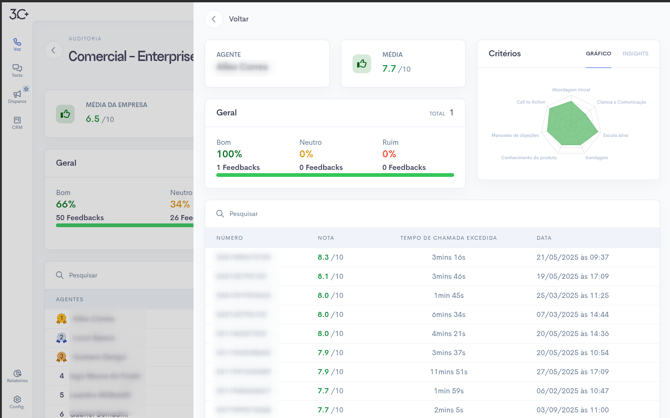Click the back arrow beside Voltar
670x418 pixels.
click(x=214, y=19)
